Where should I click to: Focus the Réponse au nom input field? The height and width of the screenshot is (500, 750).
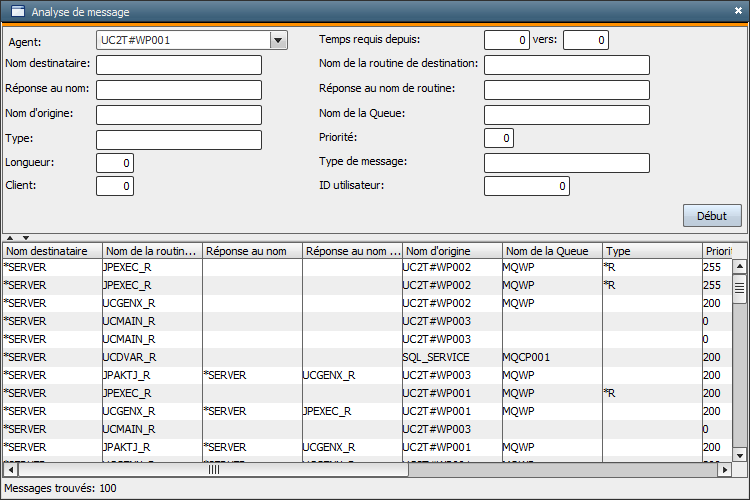pyautogui.click(x=179, y=90)
